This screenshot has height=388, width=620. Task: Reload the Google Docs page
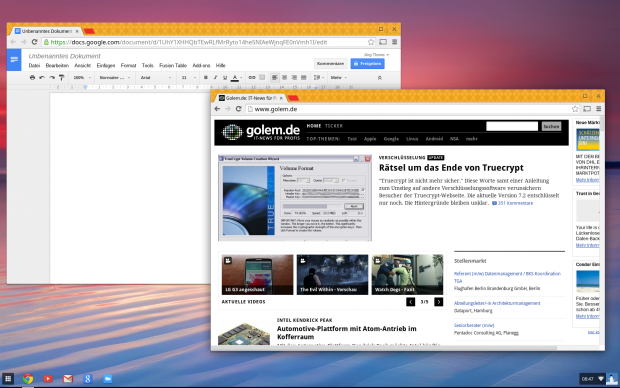point(34,42)
